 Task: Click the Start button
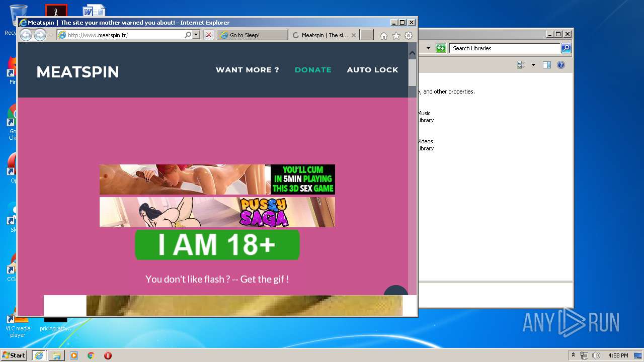15,355
